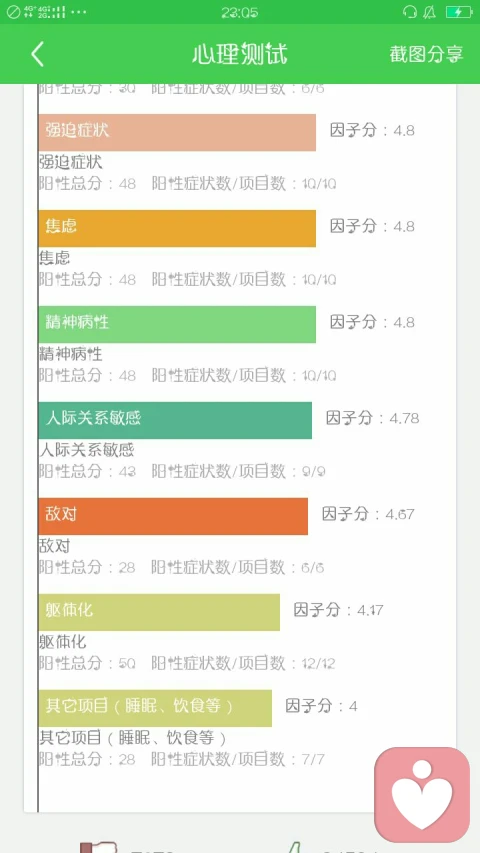Select the light green 精神病性 bar
480x853 pixels.
point(177,324)
